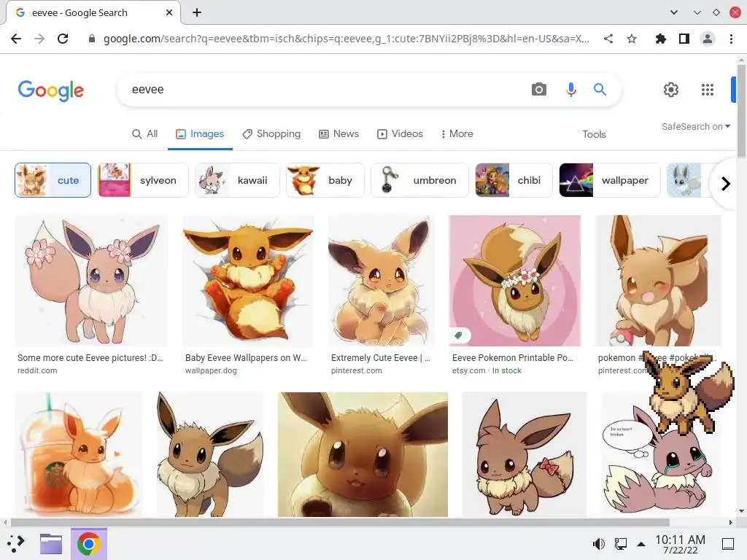
Task: Click the URL address bar
Action: tap(347, 39)
